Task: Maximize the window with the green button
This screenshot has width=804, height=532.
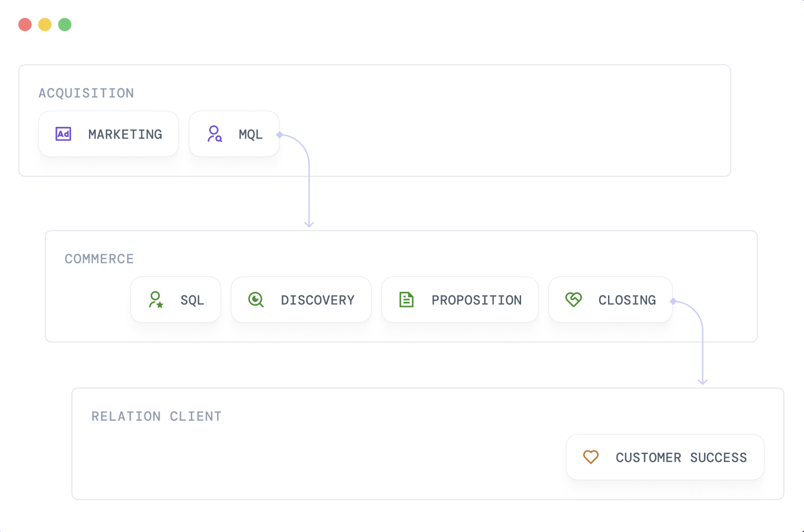Action: pos(65,25)
